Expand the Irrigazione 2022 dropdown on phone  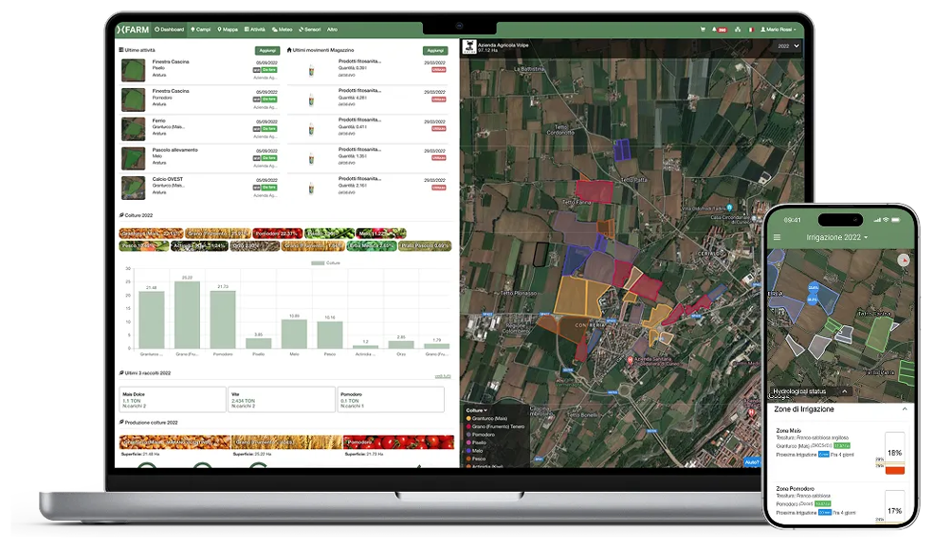tap(835, 237)
